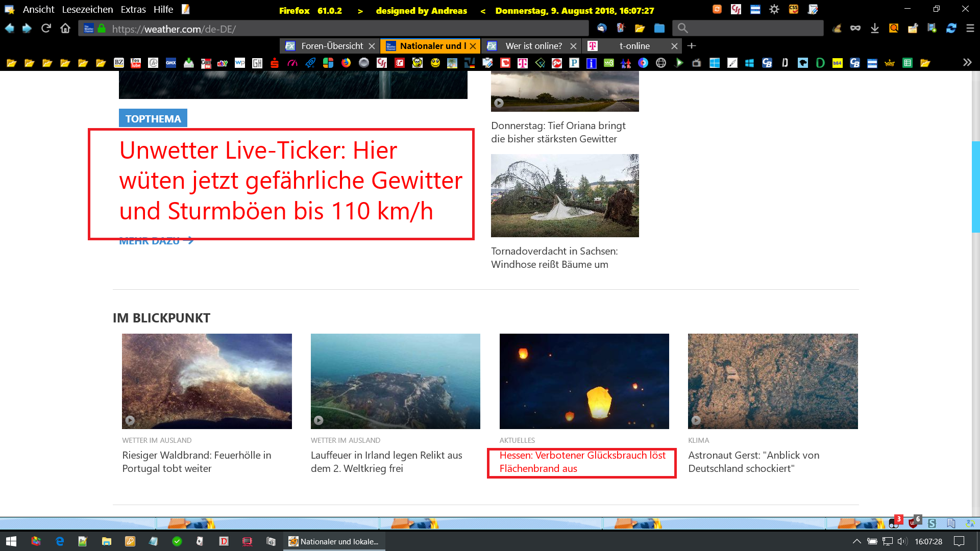Switch to the t-online tab
The image size is (980, 551).
(634, 46)
